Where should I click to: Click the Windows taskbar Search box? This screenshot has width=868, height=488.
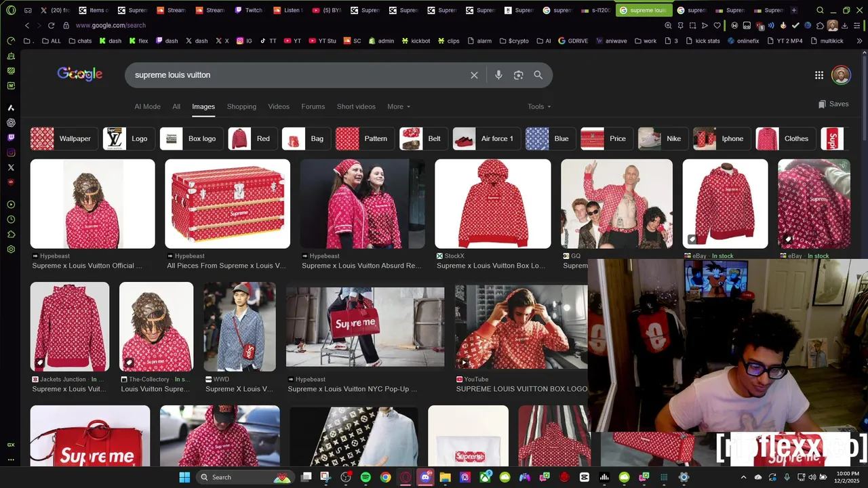pyautogui.click(x=244, y=477)
